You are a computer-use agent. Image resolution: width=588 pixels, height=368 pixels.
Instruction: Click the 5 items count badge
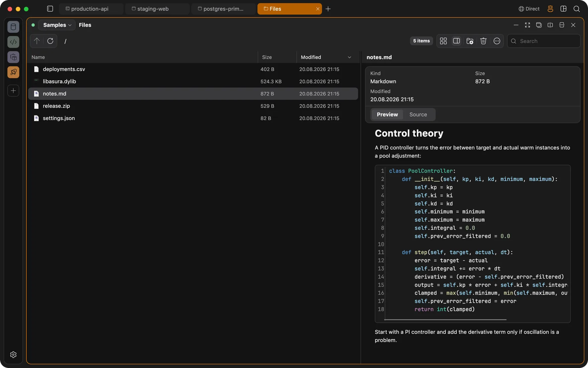click(x=421, y=41)
